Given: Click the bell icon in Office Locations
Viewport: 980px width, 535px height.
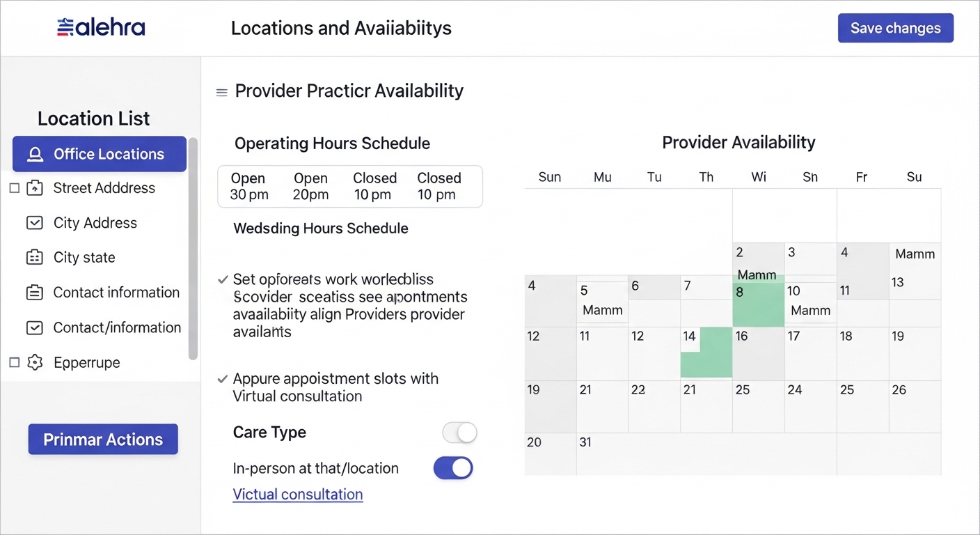Looking at the screenshot, I should pos(35,155).
